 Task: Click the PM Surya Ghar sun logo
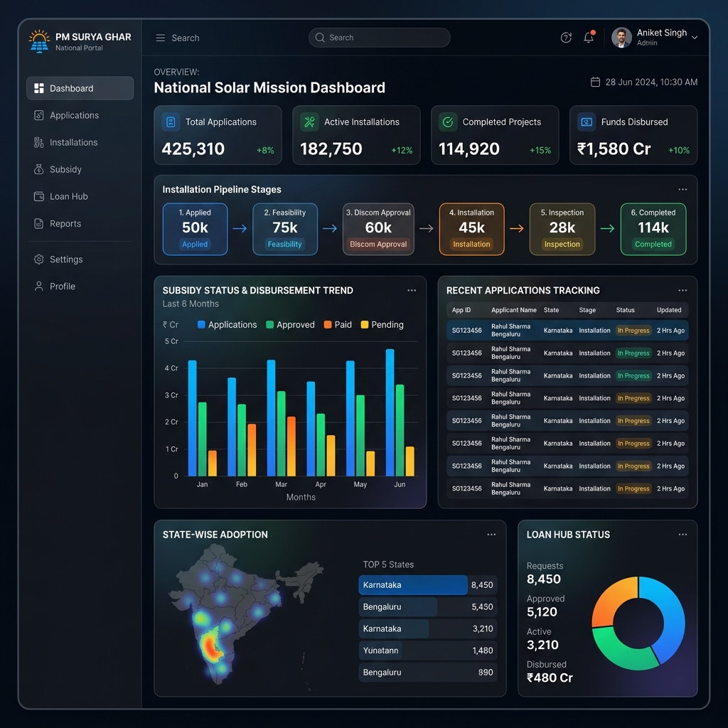pyautogui.click(x=39, y=41)
